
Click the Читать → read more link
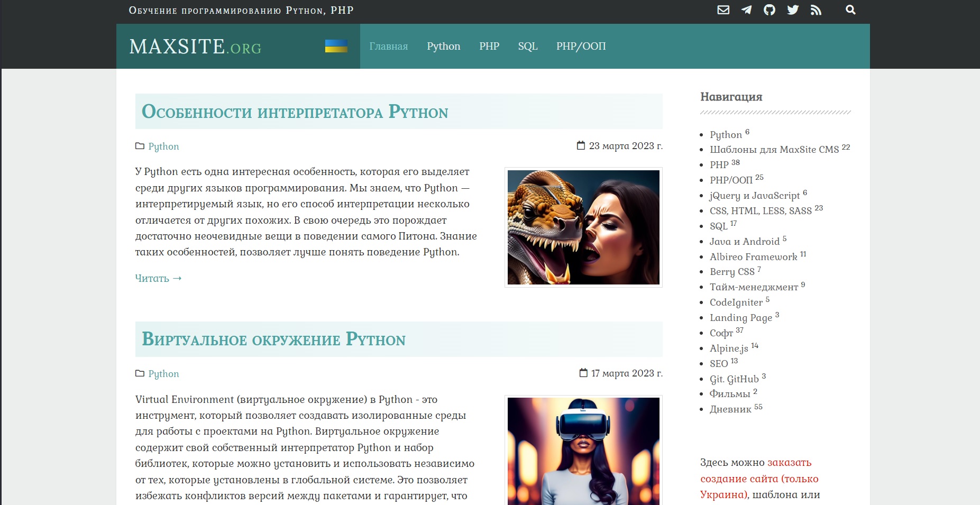point(158,278)
